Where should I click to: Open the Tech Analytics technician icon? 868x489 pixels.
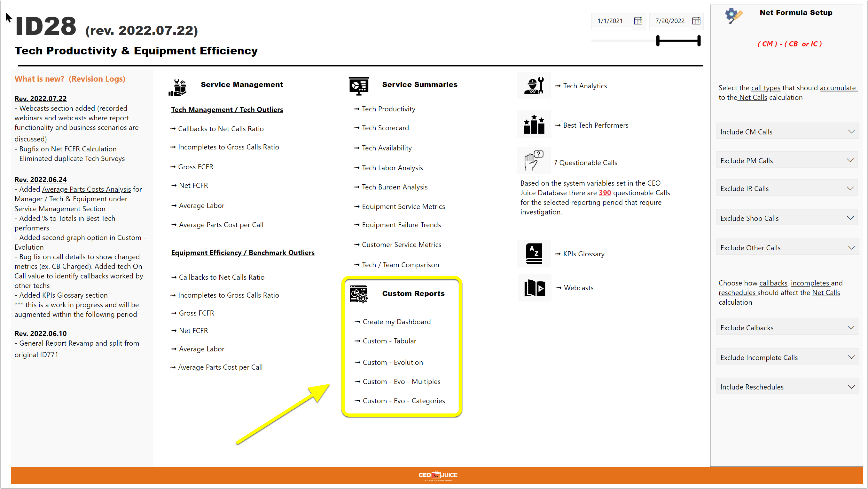coord(534,86)
